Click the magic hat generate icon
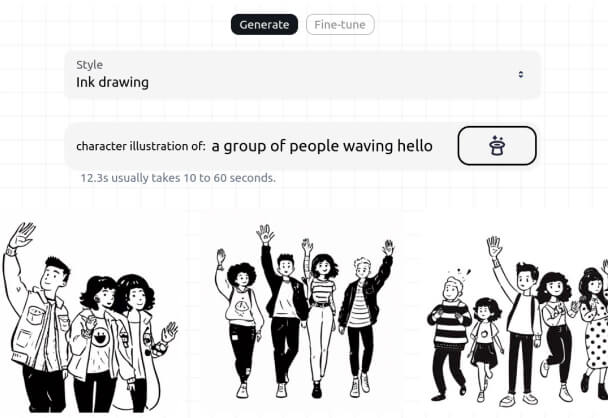 tap(497, 146)
